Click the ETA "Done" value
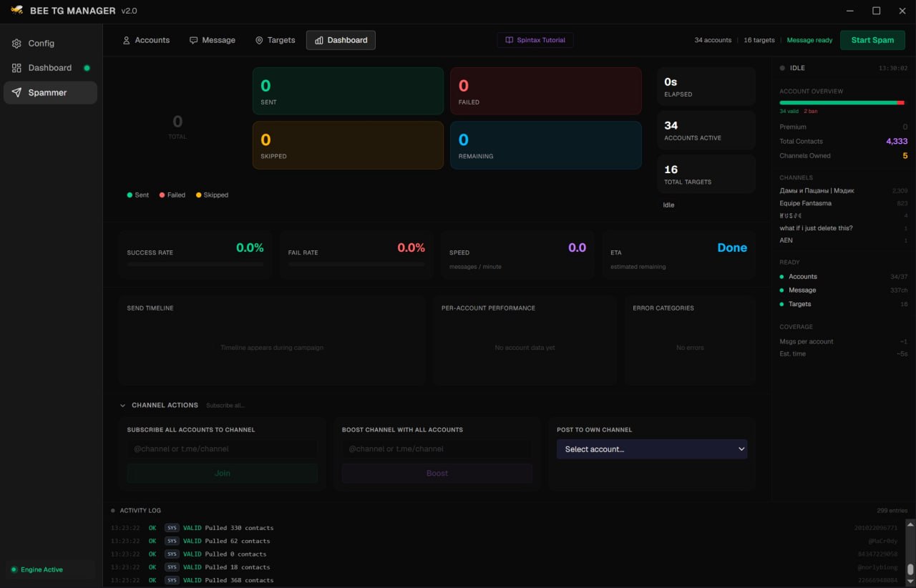The image size is (916, 588). [732, 248]
